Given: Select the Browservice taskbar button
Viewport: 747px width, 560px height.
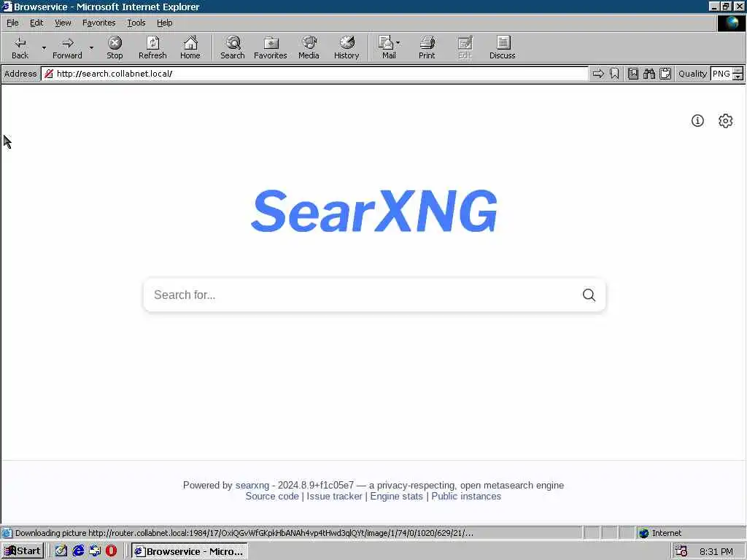Looking at the screenshot, I should click(190, 551).
